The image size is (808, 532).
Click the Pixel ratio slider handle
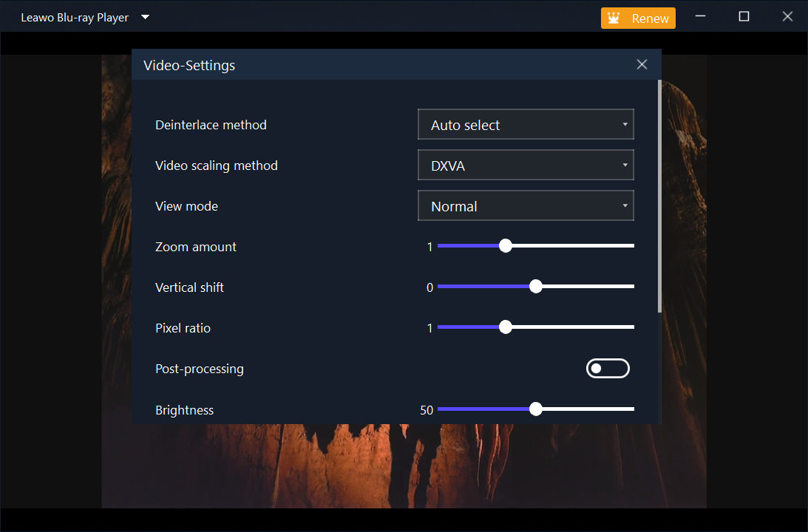(x=505, y=327)
